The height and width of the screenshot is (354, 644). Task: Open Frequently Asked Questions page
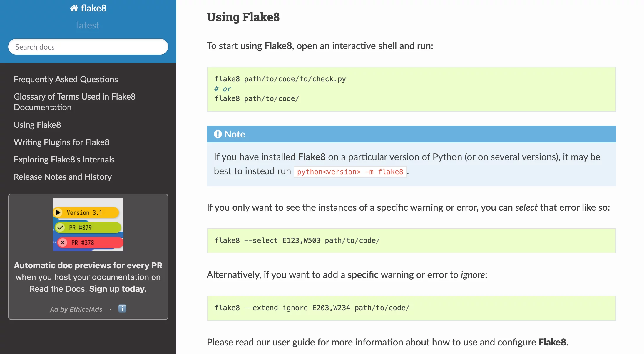coord(66,79)
